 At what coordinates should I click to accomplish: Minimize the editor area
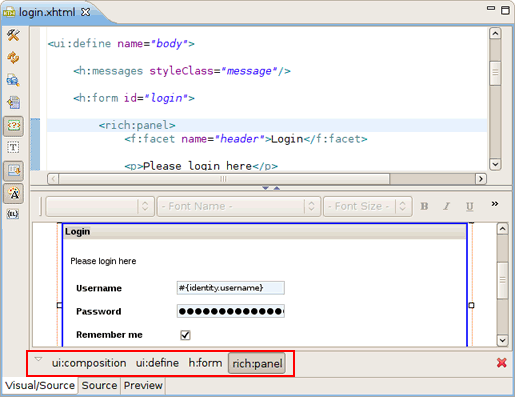pyautogui.click(x=491, y=8)
